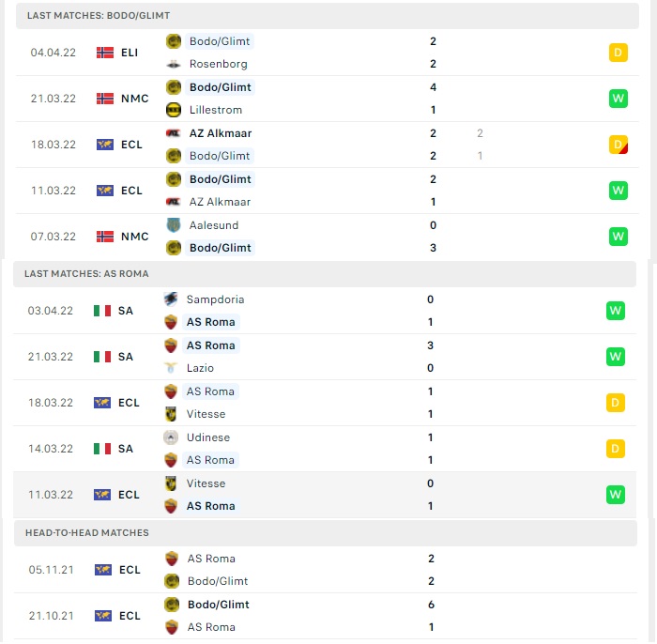Click the draw badge for Rosenborg match
Image resolution: width=657 pixels, height=644 pixels.
pyautogui.click(x=618, y=53)
